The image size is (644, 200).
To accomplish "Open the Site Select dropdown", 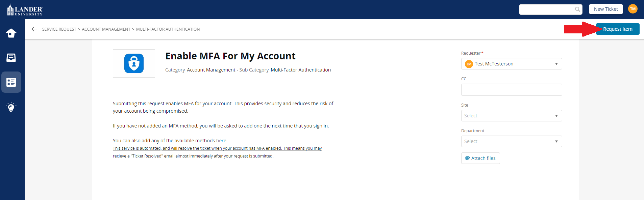I will [x=511, y=116].
